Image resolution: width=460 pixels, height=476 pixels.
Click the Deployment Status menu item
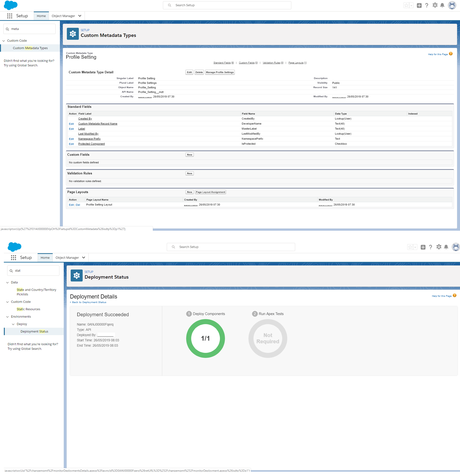[x=33, y=331]
